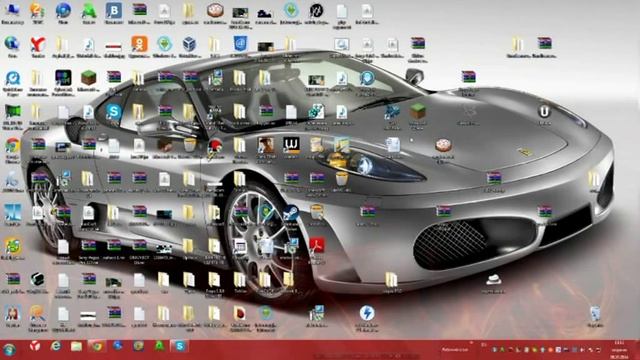Launch Yandex browser from the desktop shortcut
The width and height of the screenshot is (640, 360).
pyautogui.click(x=38, y=45)
